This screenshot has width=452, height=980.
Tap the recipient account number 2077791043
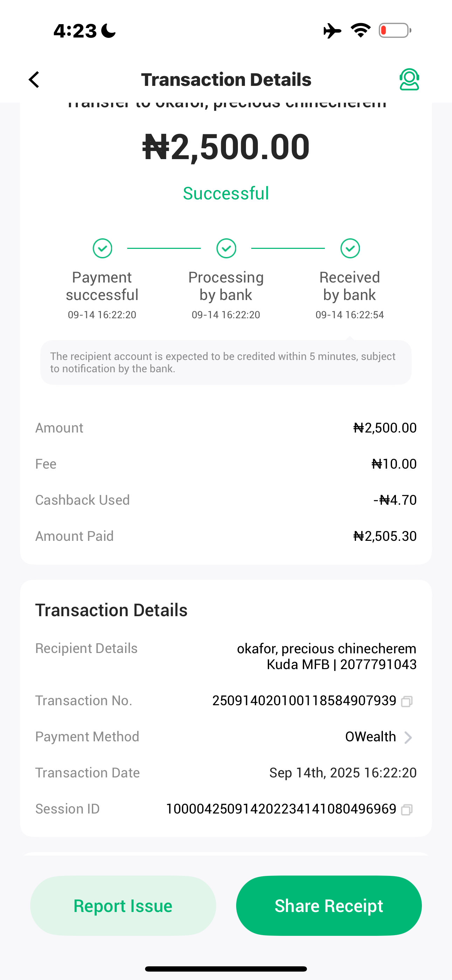(x=378, y=665)
